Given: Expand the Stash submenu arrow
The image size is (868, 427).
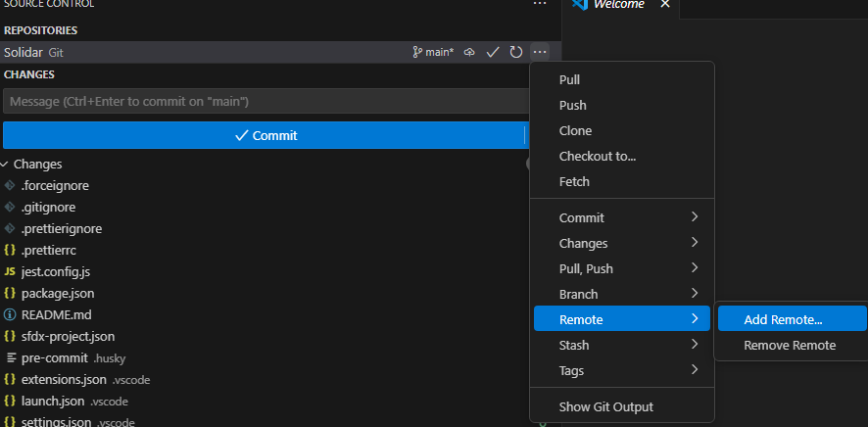Looking at the screenshot, I should pos(695,344).
